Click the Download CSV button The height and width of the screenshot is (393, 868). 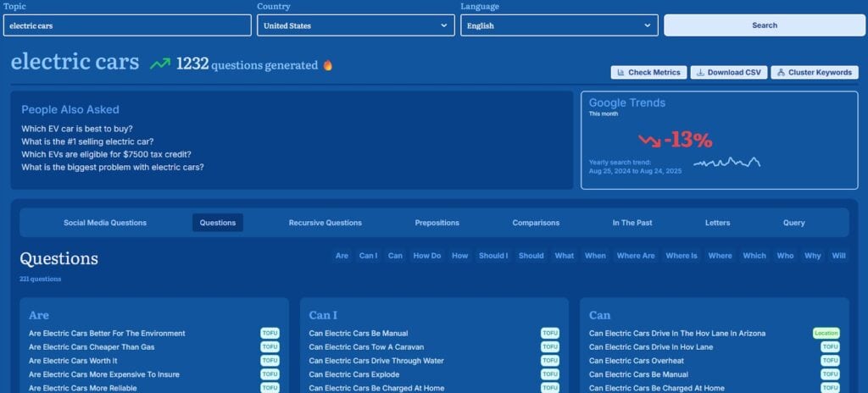click(x=728, y=73)
